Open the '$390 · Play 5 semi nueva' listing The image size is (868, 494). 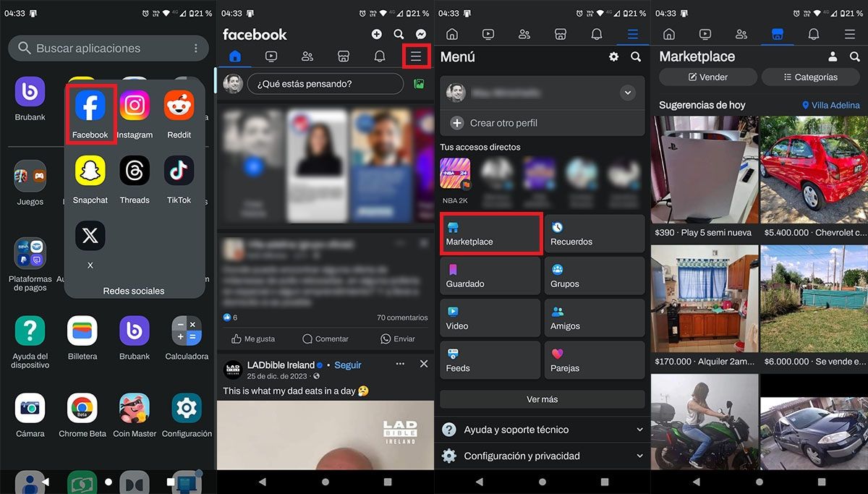705,177
